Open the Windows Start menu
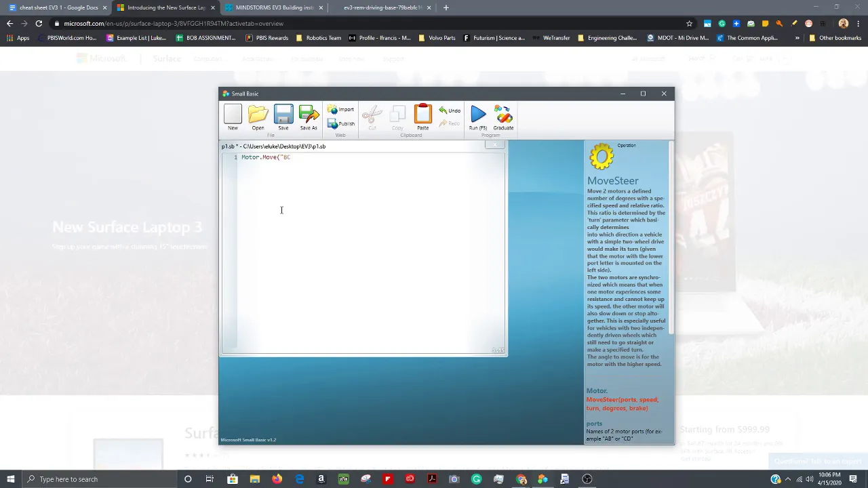This screenshot has width=868, height=488. pos(11,479)
